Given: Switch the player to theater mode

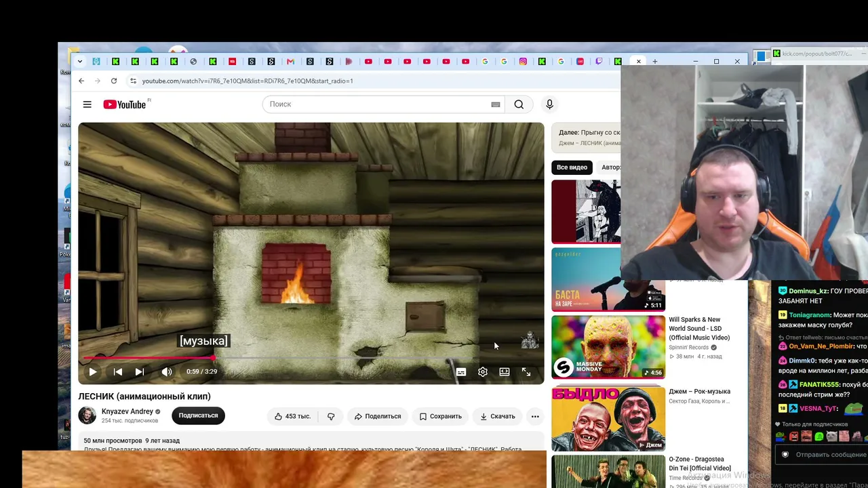Looking at the screenshot, I should [x=505, y=372].
